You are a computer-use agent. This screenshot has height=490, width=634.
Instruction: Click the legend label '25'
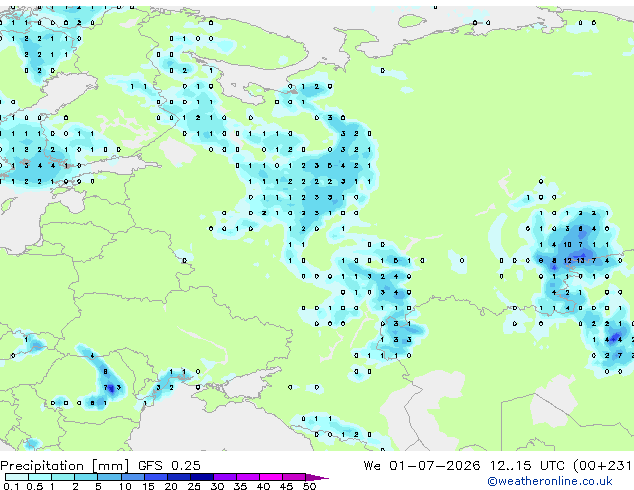pos(194,486)
